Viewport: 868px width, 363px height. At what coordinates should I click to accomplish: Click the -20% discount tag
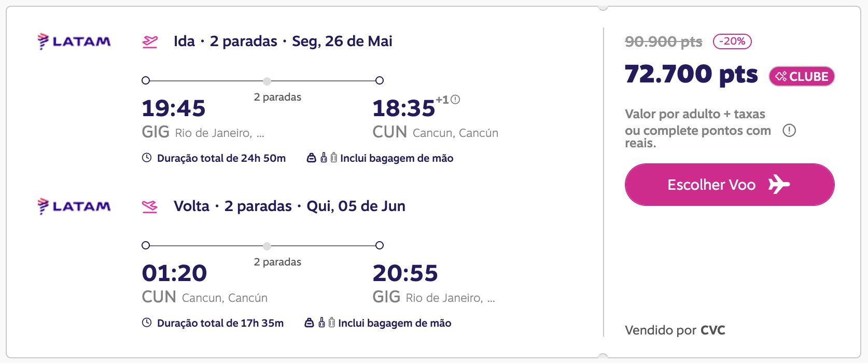(x=732, y=41)
